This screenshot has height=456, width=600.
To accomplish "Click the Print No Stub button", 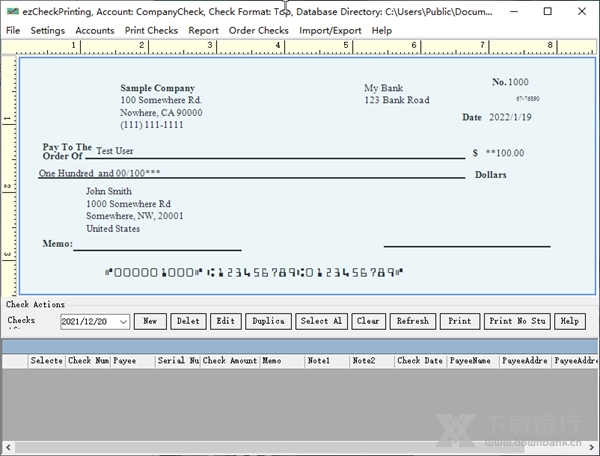I will pos(517,321).
